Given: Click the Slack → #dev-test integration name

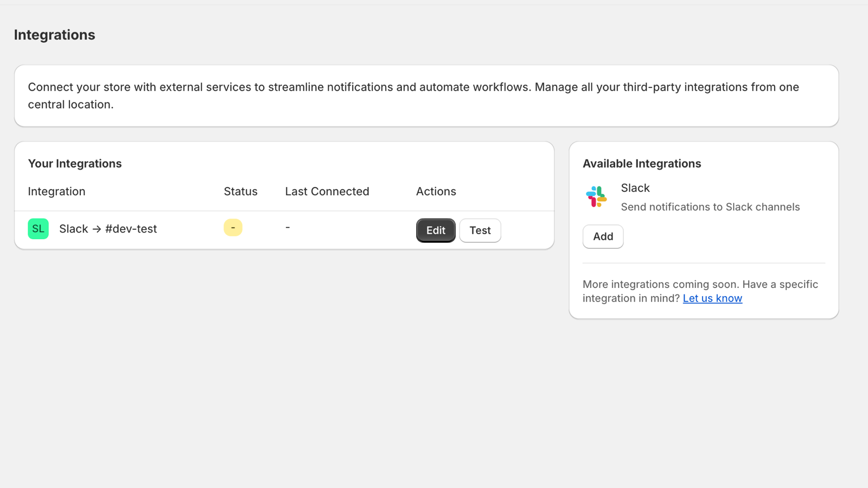Looking at the screenshot, I should point(108,229).
